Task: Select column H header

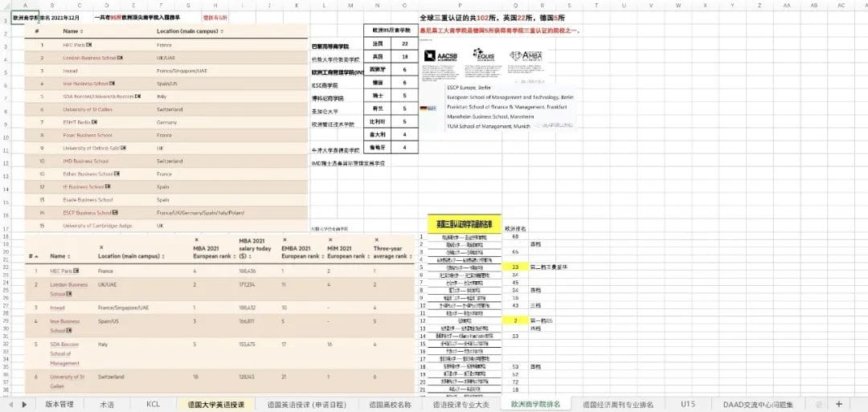Action: point(215,6)
